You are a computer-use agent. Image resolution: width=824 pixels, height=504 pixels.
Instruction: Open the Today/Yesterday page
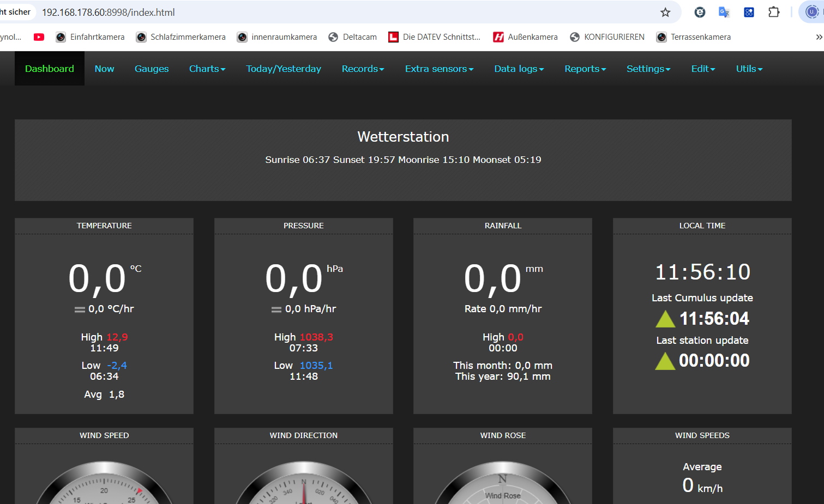coord(283,69)
